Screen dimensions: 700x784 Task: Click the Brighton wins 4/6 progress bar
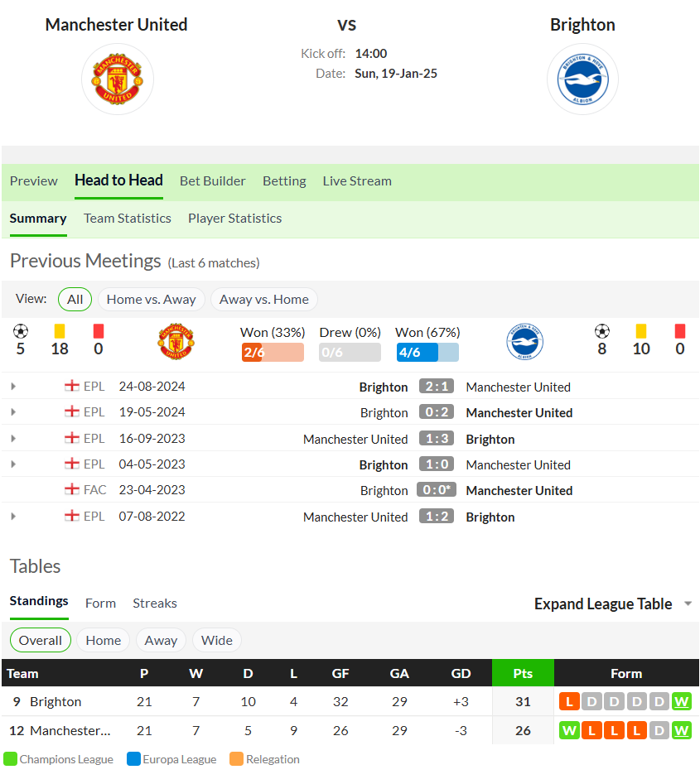[427, 353]
